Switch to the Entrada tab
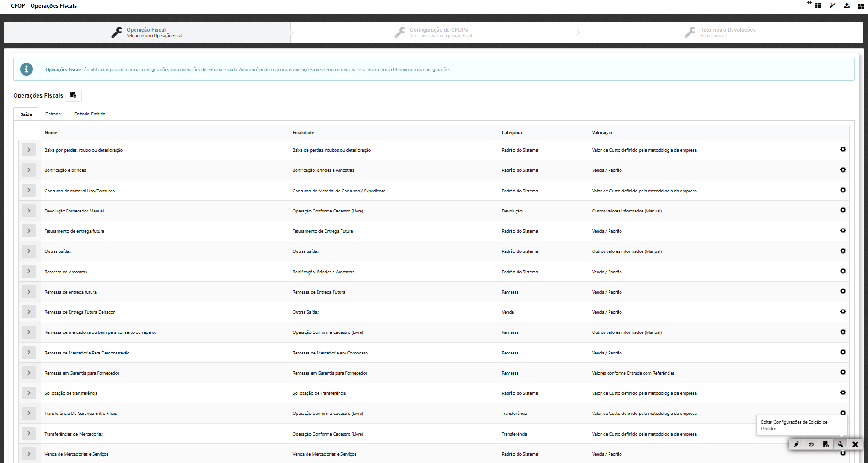 coord(53,114)
